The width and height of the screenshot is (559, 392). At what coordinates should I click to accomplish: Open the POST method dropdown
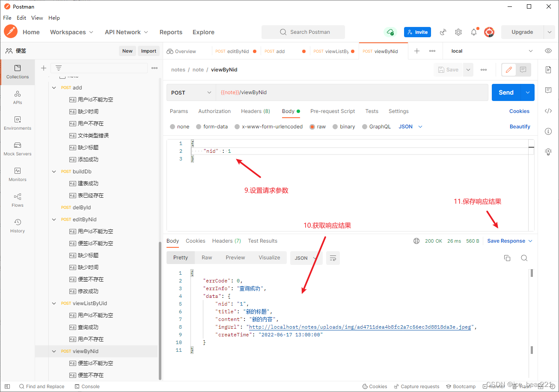(x=191, y=92)
